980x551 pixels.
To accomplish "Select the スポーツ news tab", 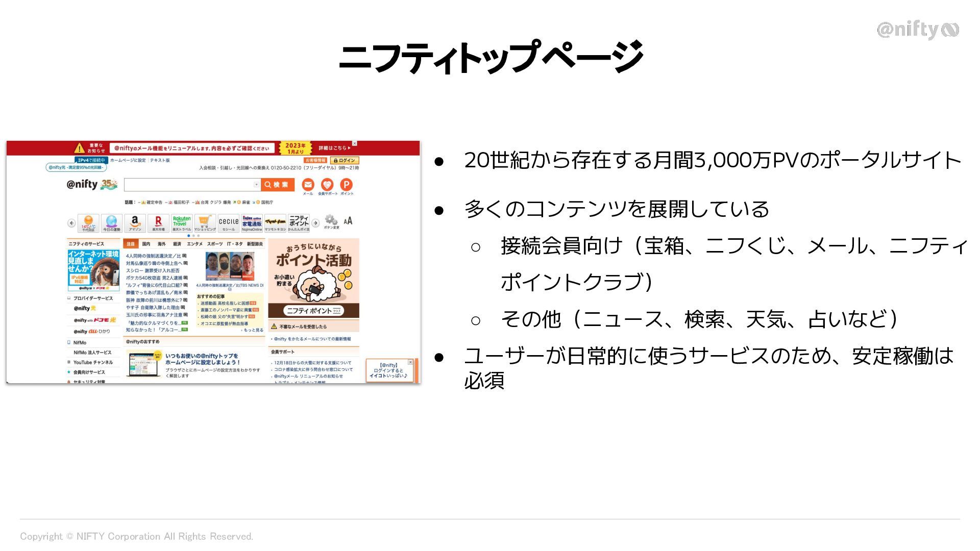I will [x=215, y=244].
